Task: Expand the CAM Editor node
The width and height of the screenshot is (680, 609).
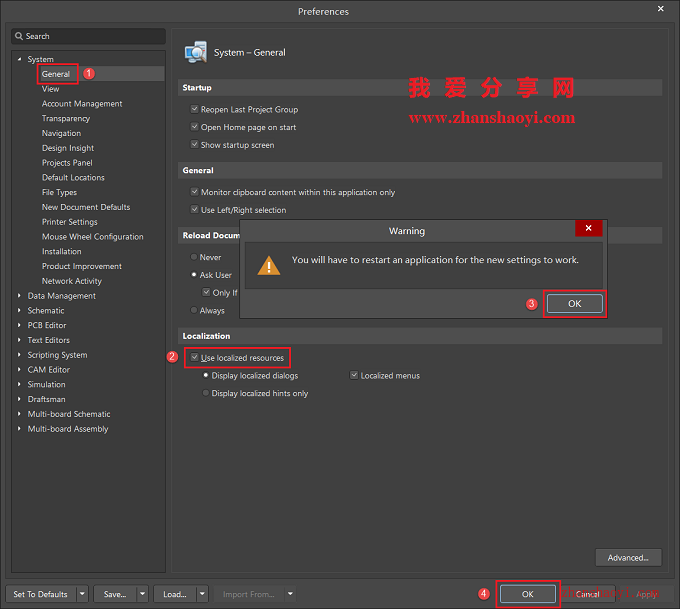Action: [x=19, y=369]
